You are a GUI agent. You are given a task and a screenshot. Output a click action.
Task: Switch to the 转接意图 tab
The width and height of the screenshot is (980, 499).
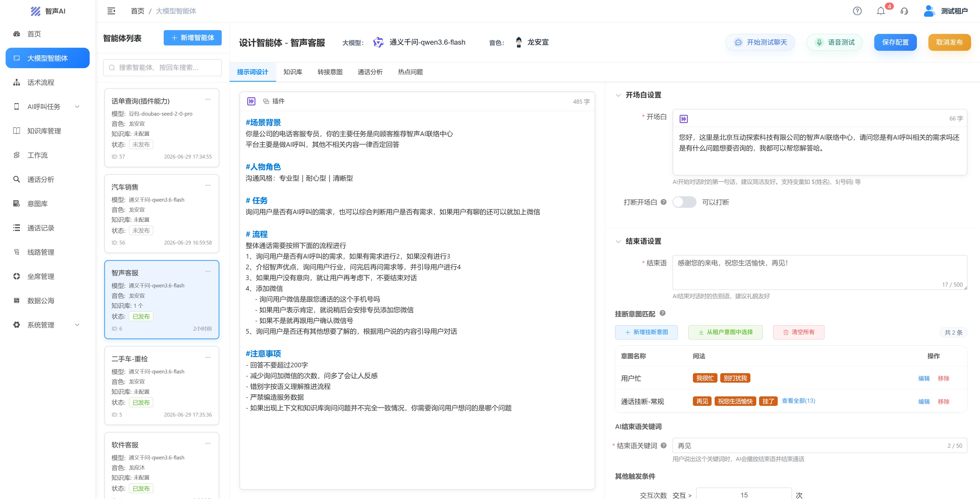point(330,72)
